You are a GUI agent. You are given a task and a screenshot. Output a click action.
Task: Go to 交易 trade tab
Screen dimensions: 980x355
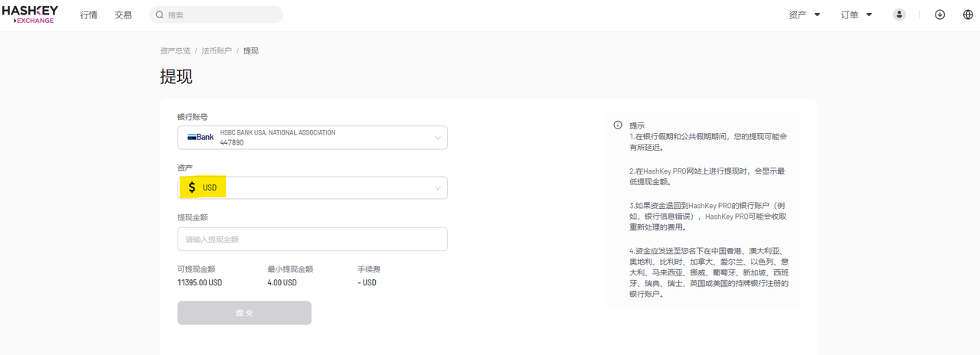pos(123,15)
